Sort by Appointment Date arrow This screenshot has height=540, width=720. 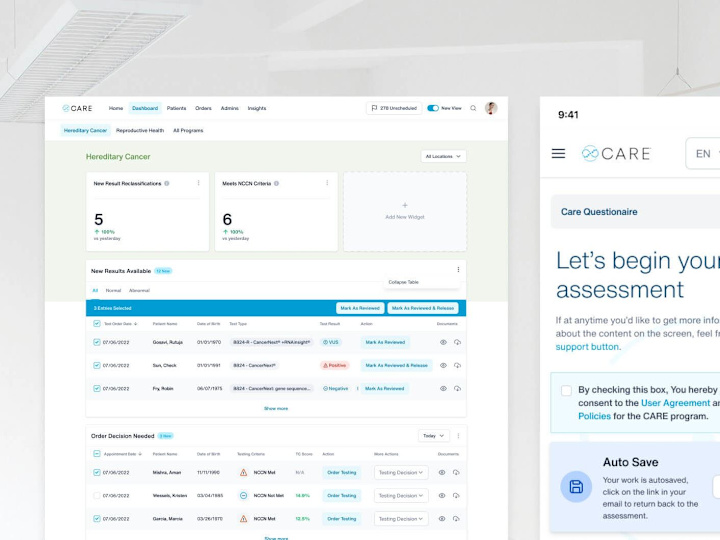[x=140, y=454]
